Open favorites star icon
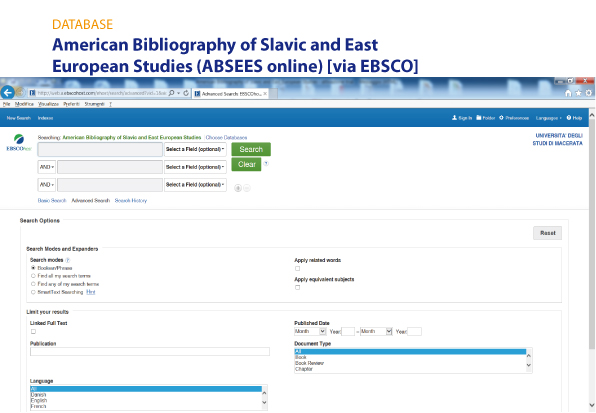 [x=578, y=93]
